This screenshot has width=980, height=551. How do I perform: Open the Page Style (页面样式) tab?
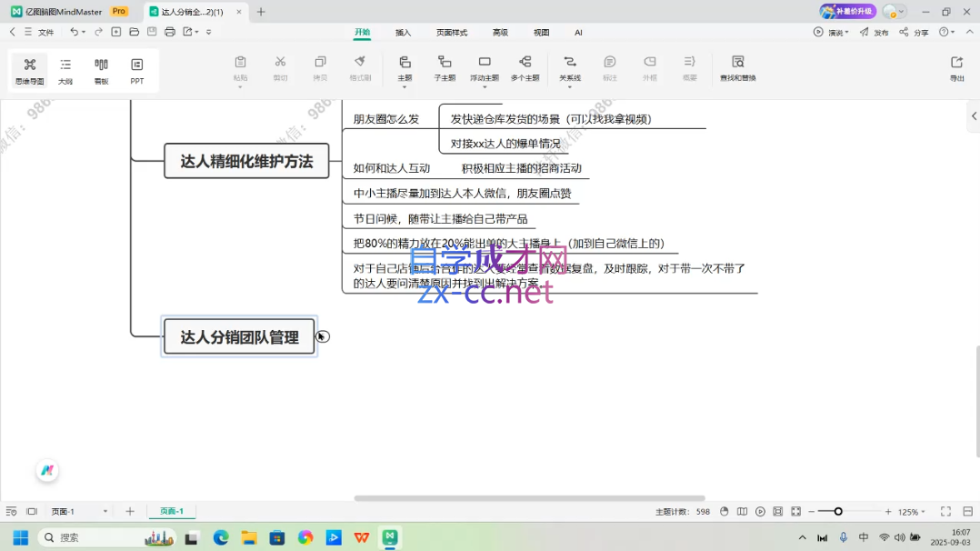pos(451,32)
